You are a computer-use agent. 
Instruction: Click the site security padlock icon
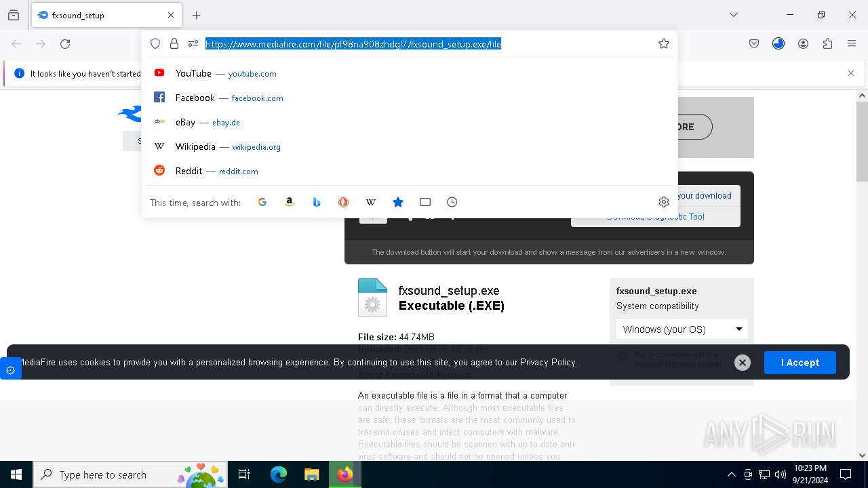[x=174, y=43]
